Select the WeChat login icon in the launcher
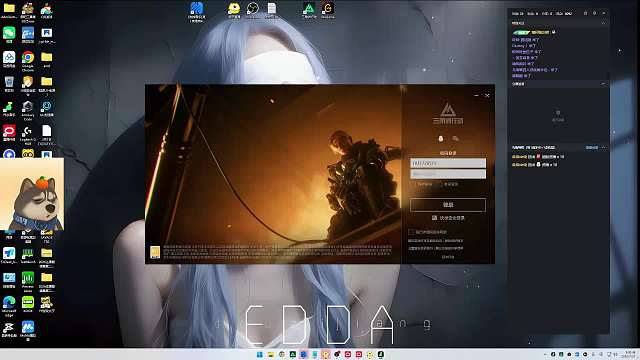 [x=456, y=139]
